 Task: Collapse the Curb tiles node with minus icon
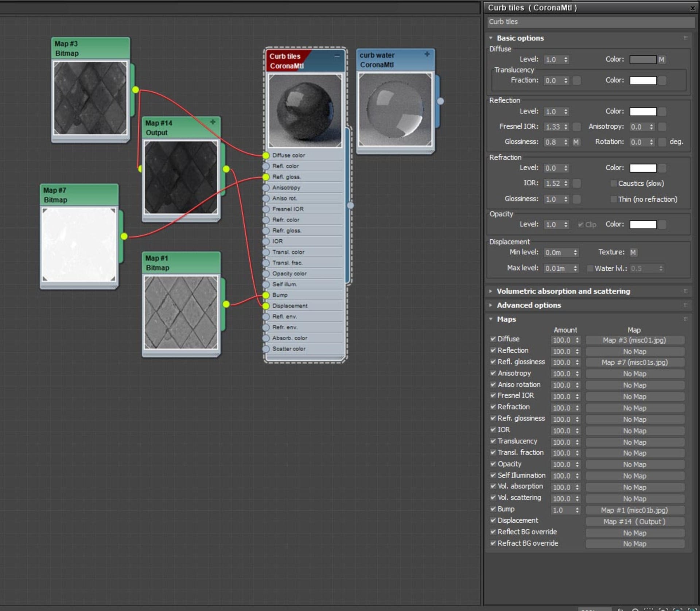(337, 56)
